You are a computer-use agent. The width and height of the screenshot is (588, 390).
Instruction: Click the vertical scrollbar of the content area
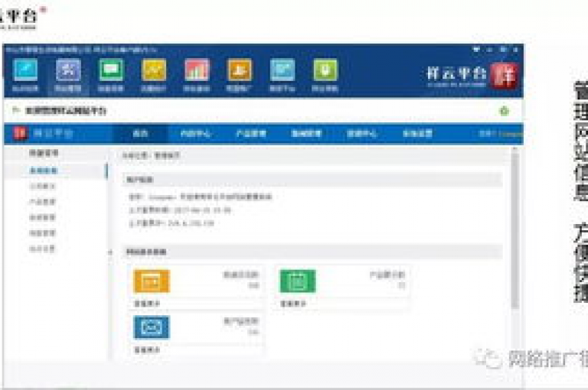coord(515,230)
